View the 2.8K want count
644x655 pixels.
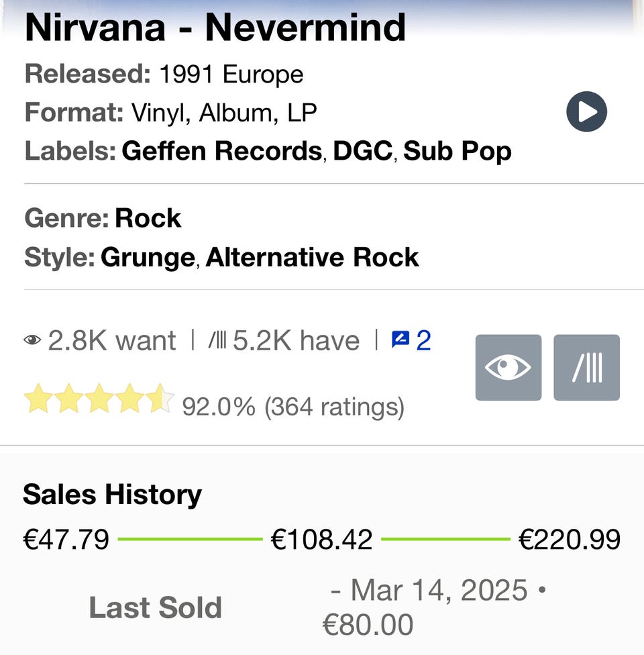[x=111, y=341]
